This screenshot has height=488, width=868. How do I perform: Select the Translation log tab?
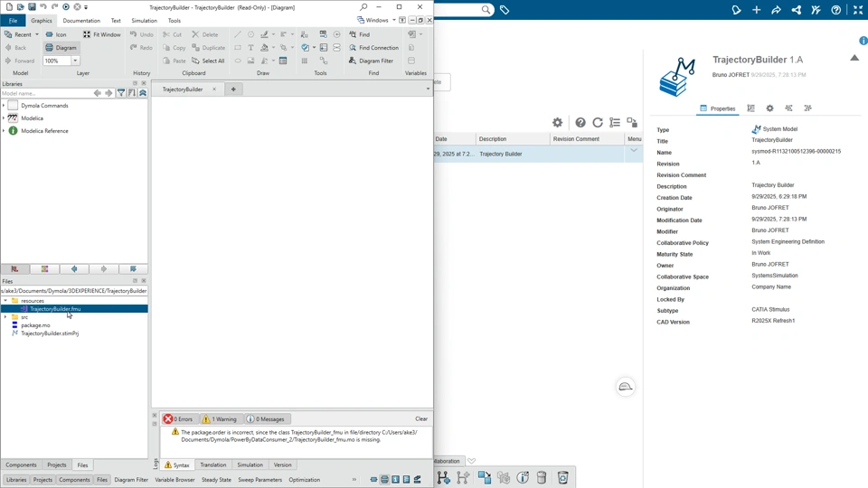pyautogui.click(x=213, y=465)
